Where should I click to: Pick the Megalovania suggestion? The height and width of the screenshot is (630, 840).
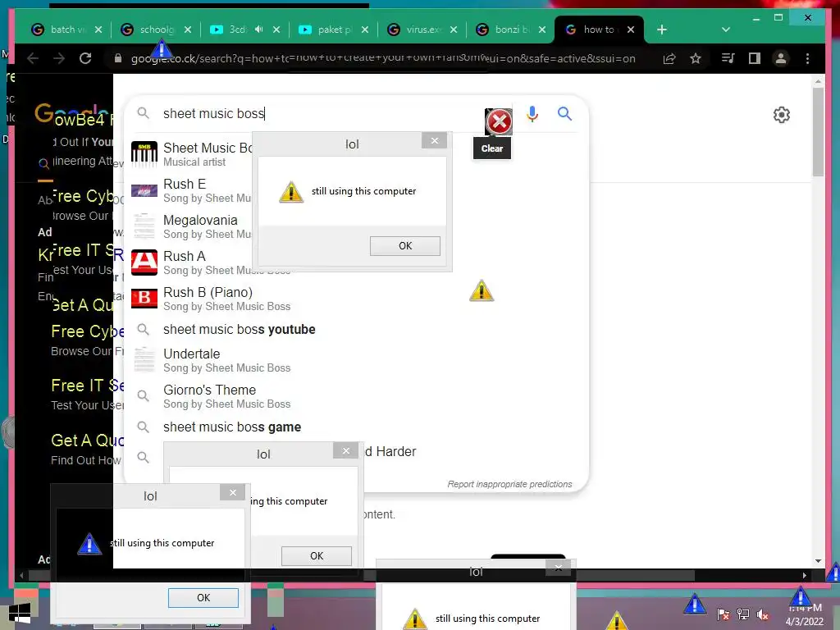tap(190, 226)
